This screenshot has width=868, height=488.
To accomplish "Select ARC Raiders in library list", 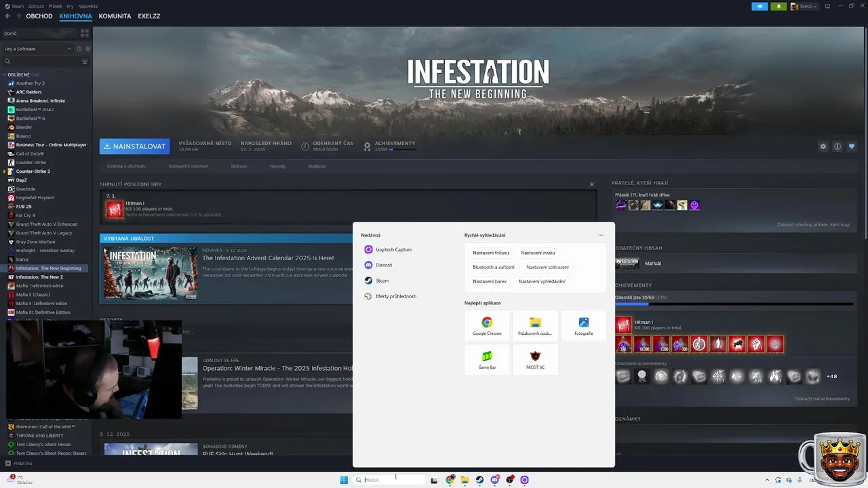I will [x=28, y=91].
